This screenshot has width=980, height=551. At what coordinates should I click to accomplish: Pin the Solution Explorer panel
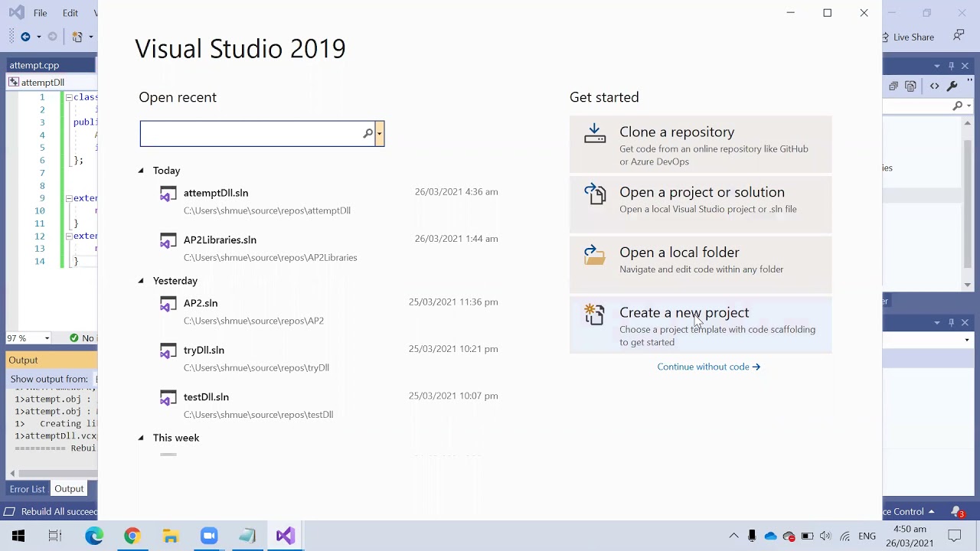(952, 66)
